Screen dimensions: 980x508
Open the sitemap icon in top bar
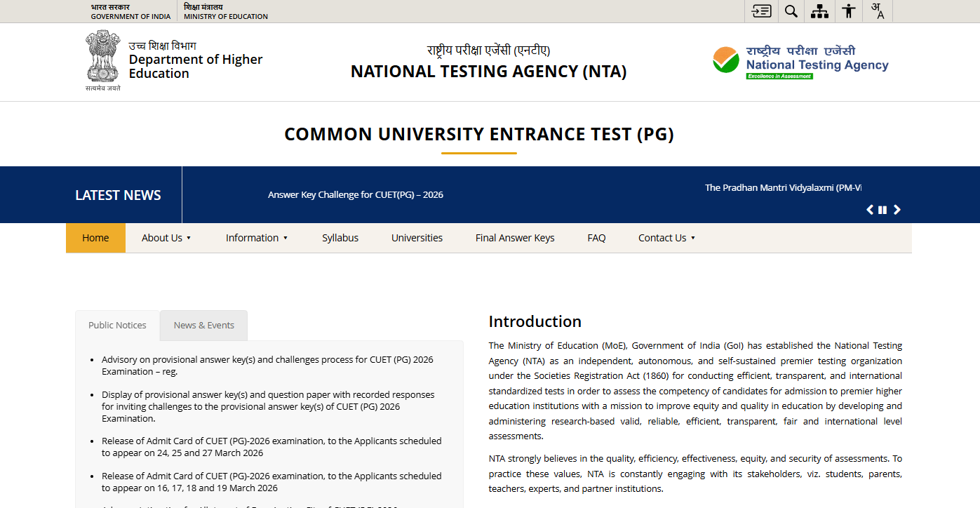pyautogui.click(x=819, y=11)
